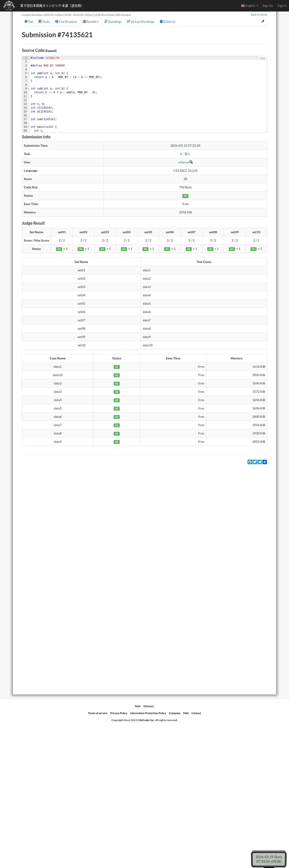Open the Virtual Standings tab

click(141, 22)
